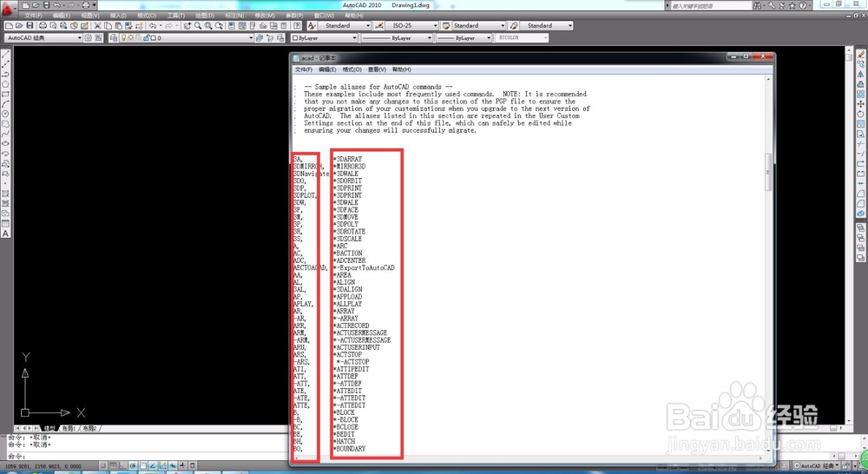
Task: Open Properties palette icon in standard toolbar
Action: pyautogui.click(x=232, y=25)
